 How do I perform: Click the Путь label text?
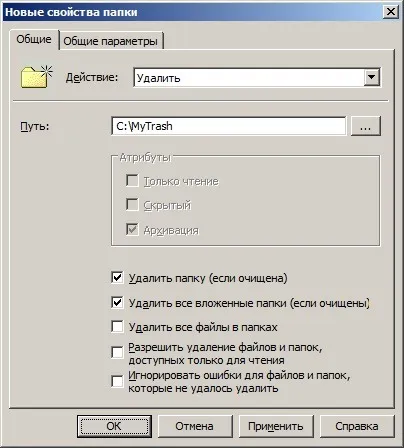pos(35,126)
